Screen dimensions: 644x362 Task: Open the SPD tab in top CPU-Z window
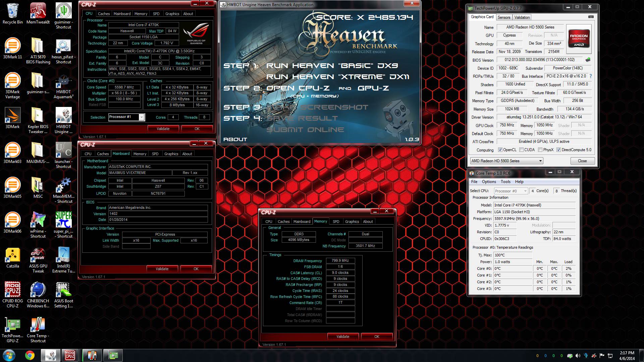click(156, 14)
